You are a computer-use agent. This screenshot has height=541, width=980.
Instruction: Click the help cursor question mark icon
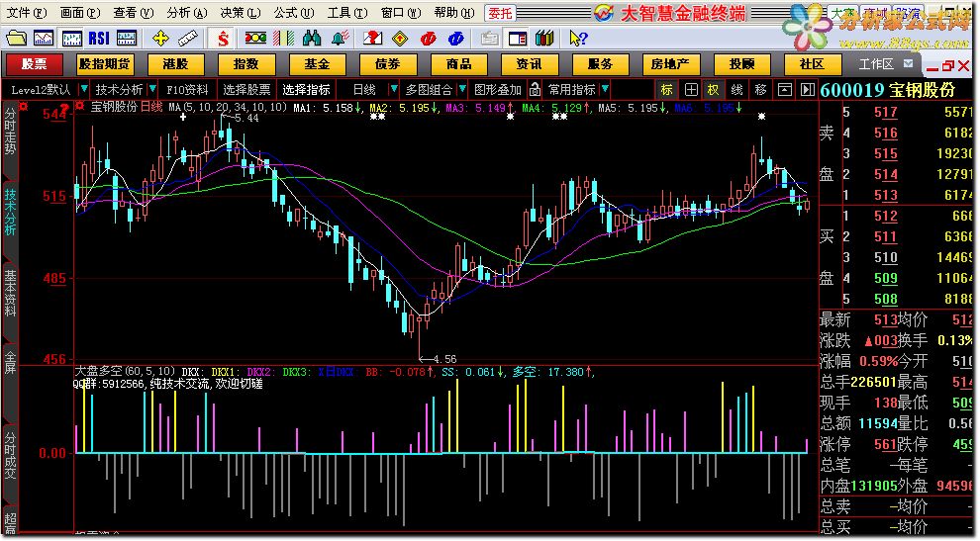coord(579,39)
